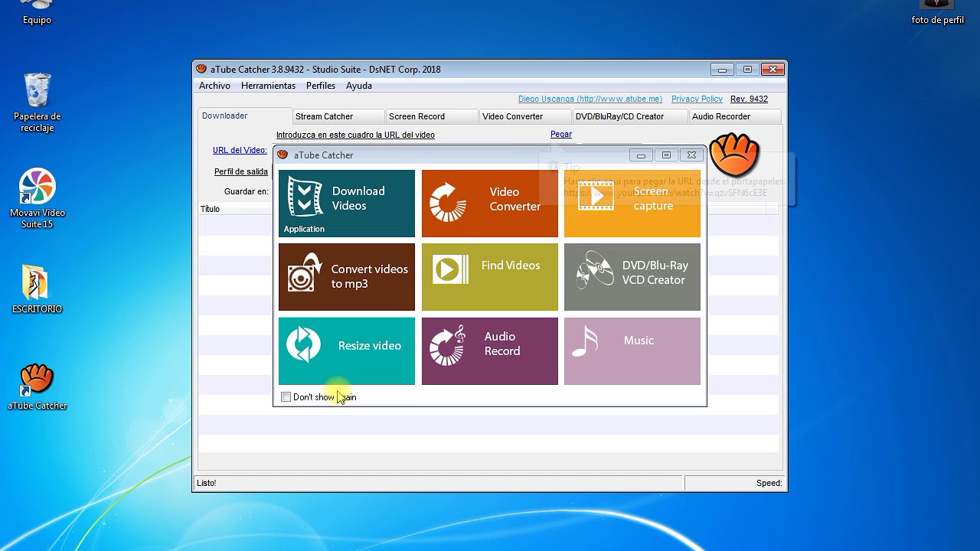Screen dimensions: 980x551
Task: Select the Equipo desktop icon
Action: (x=37, y=13)
